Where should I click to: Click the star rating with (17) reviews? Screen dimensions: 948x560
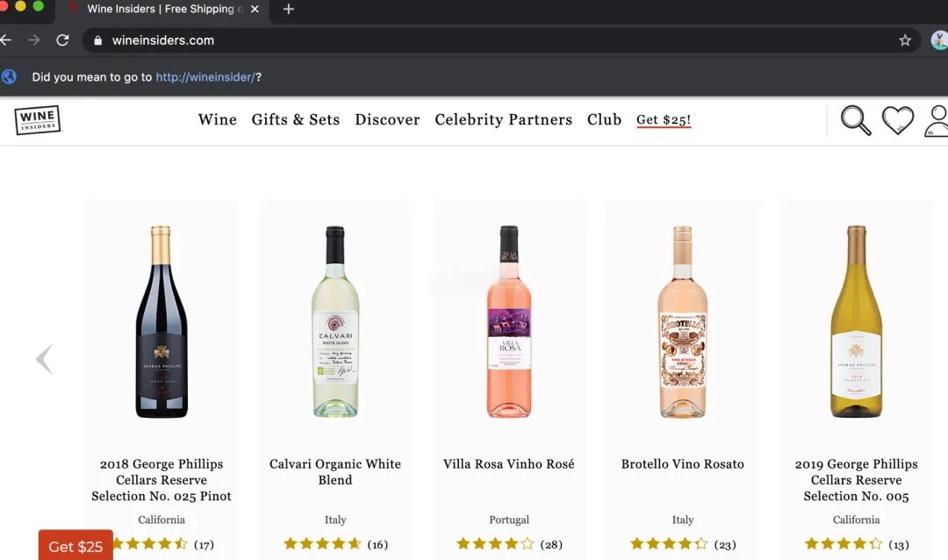pyautogui.click(x=163, y=544)
